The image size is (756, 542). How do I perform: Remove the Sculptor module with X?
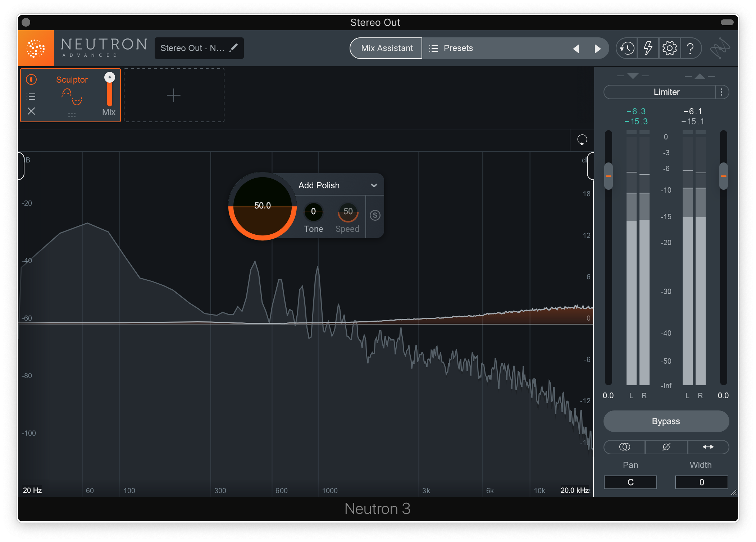(x=31, y=111)
